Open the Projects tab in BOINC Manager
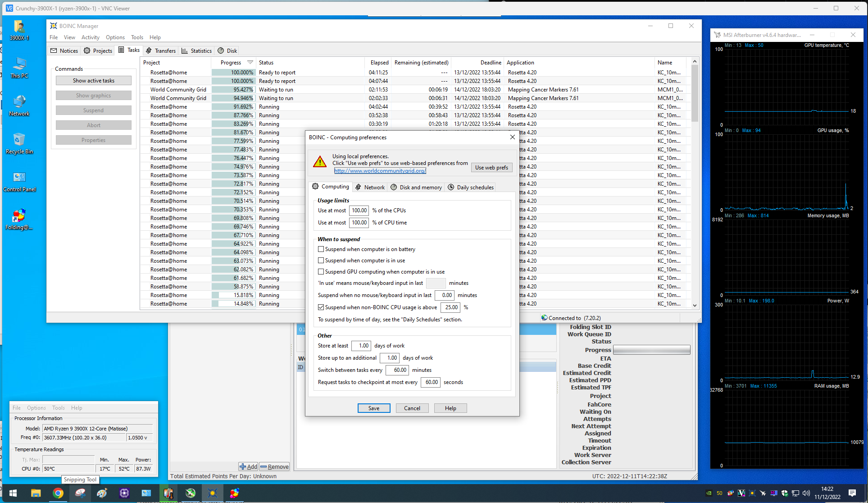This screenshot has height=503, width=868. click(x=98, y=50)
